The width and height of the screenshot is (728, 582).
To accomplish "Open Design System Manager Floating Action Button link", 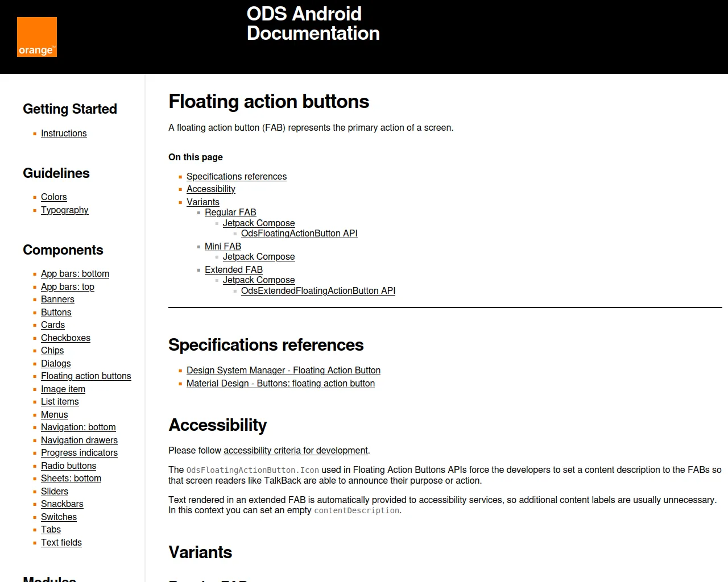I will (283, 371).
